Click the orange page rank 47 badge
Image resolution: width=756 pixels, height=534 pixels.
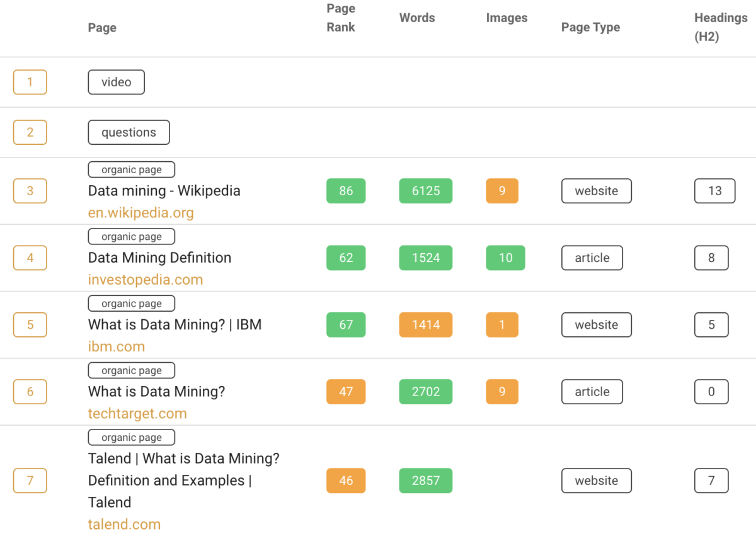pos(346,392)
